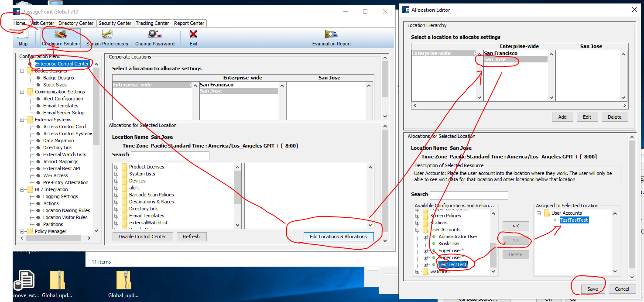644x302 pixels.
Task: Open Location Naming Rules tree item
Action: [67, 210]
